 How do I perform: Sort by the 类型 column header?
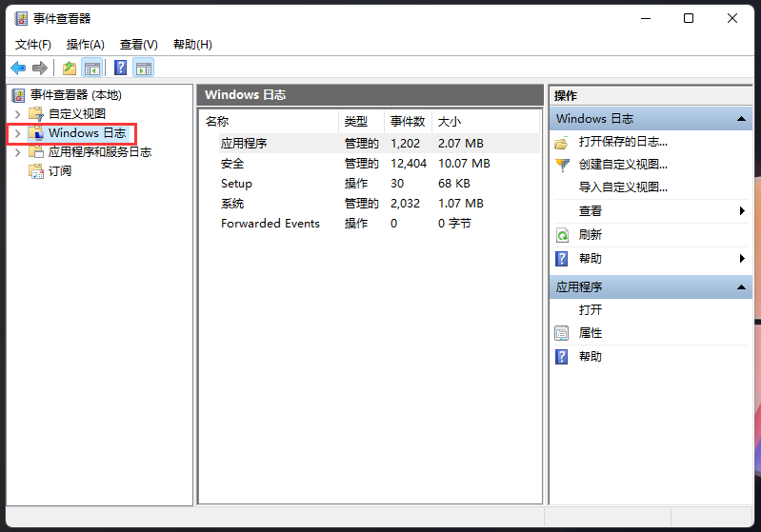361,122
